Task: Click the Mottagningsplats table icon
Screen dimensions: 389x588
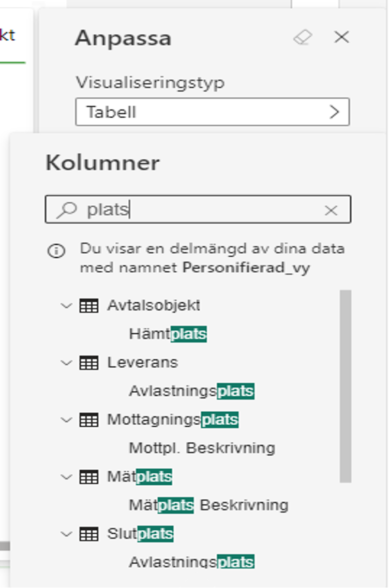Action: pos(89,420)
